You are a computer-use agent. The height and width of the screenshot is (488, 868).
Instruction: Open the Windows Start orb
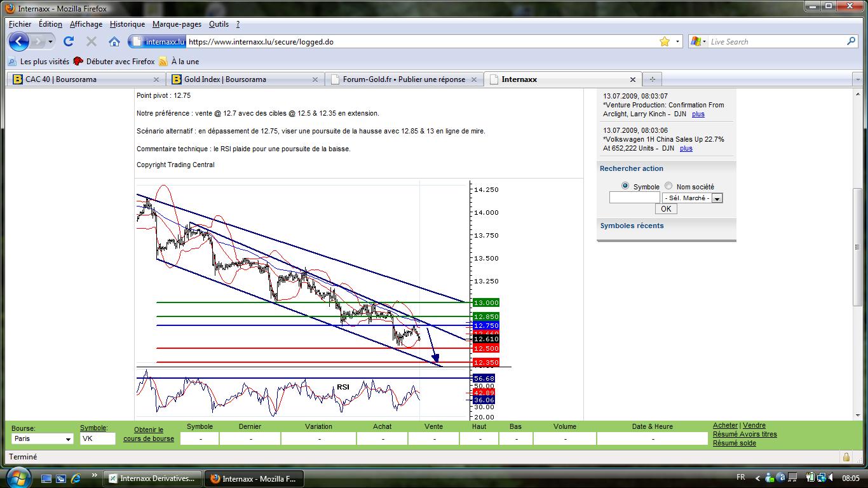[x=17, y=477]
